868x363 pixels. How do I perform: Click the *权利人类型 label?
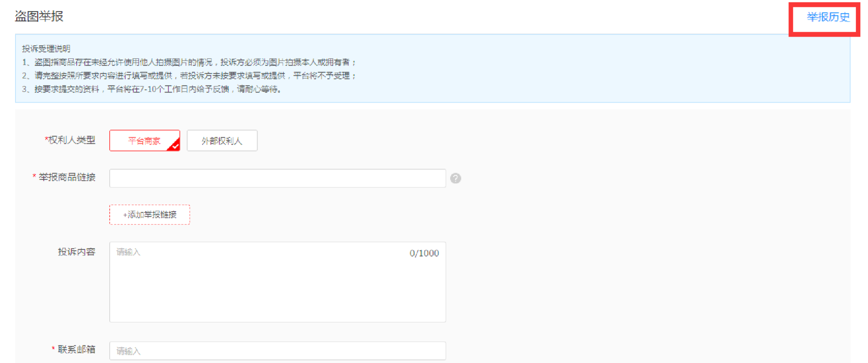tap(70, 140)
